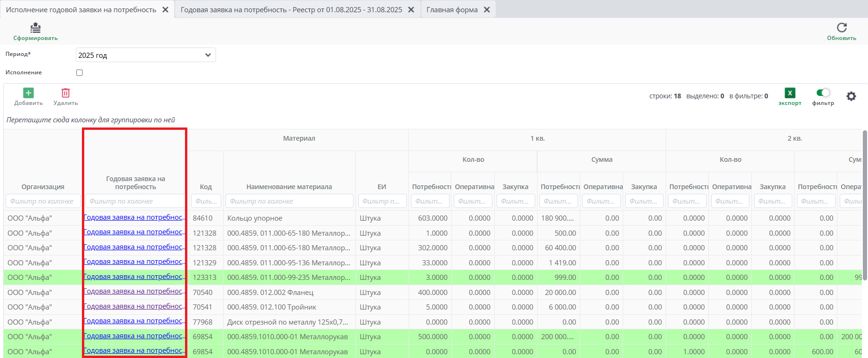
Task: Check the Исполнение checkbox
Action: tap(80, 72)
